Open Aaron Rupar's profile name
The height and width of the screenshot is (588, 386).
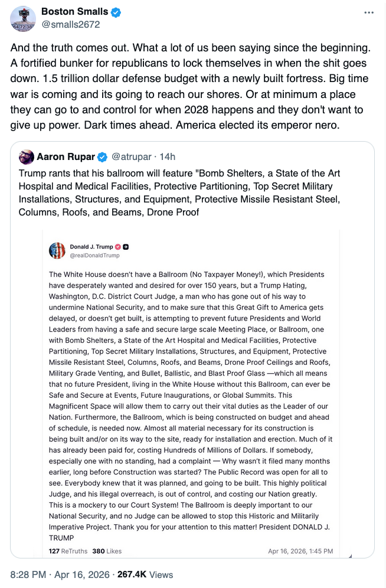click(66, 156)
